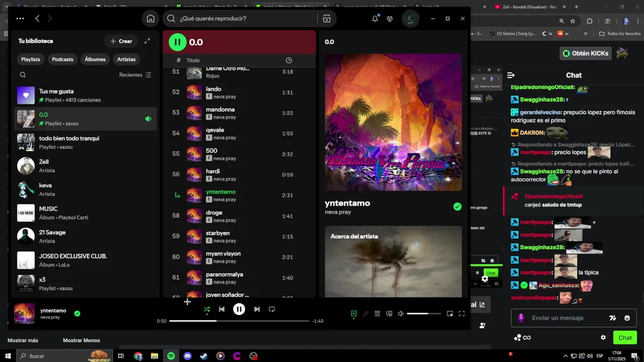644x362 pixels.
Task: Filter library by Podcasts
Action: (62, 59)
